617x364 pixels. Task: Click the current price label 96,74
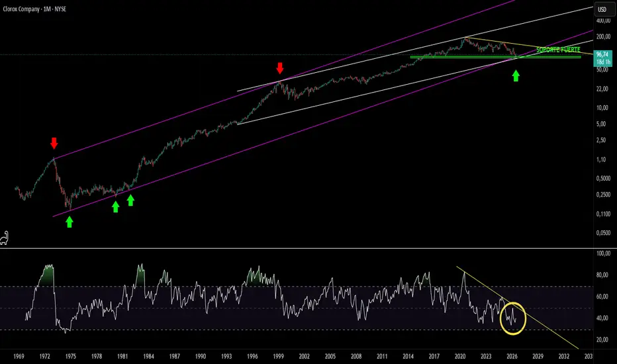(602, 55)
